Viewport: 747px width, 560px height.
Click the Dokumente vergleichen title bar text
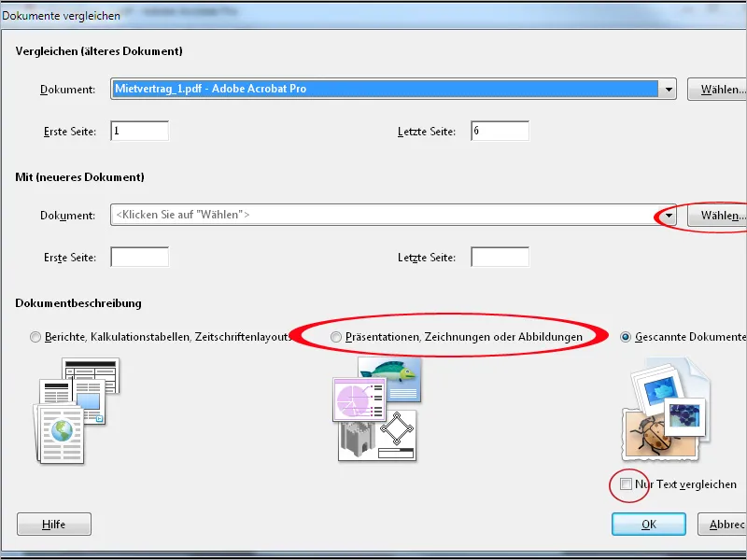click(61, 16)
